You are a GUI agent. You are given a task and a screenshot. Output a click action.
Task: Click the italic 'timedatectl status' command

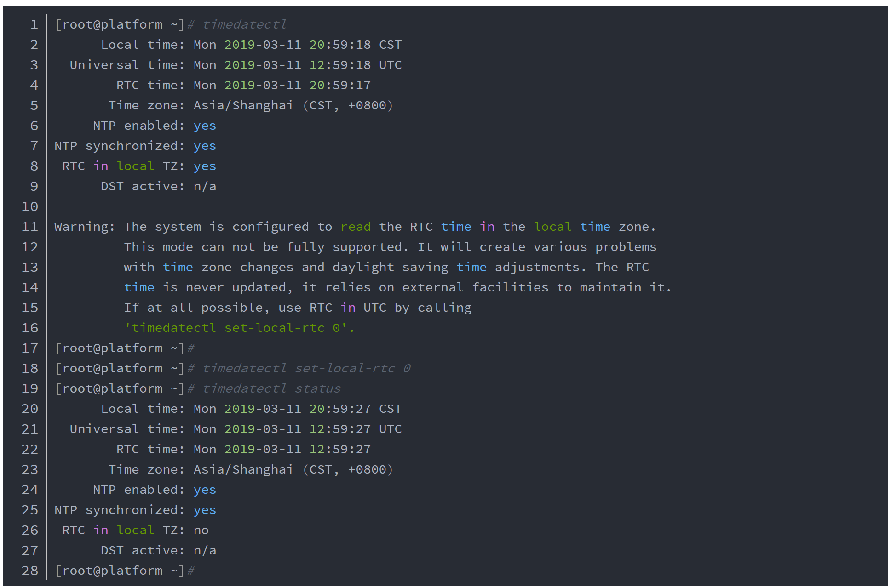tap(271, 389)
